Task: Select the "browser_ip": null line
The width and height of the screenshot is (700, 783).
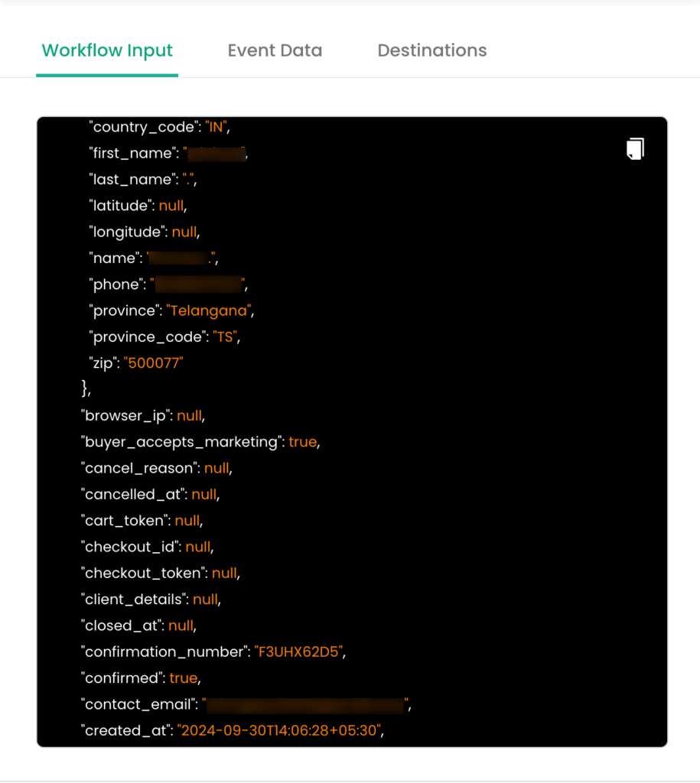Action: [x=143, y=415]
